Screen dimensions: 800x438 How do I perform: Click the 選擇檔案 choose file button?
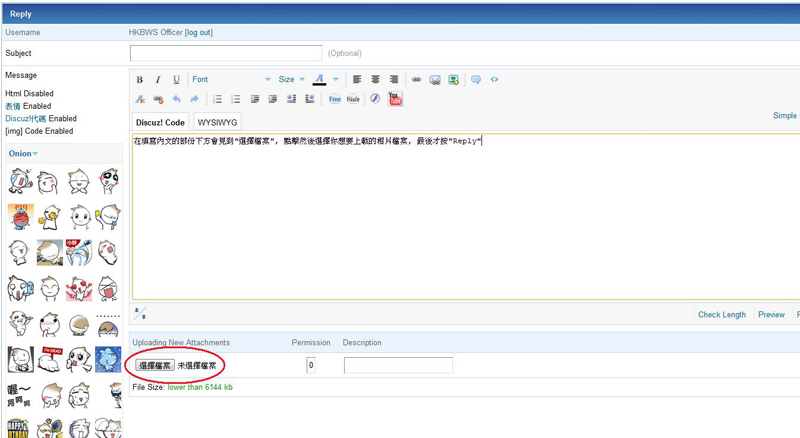click(155, 366)
